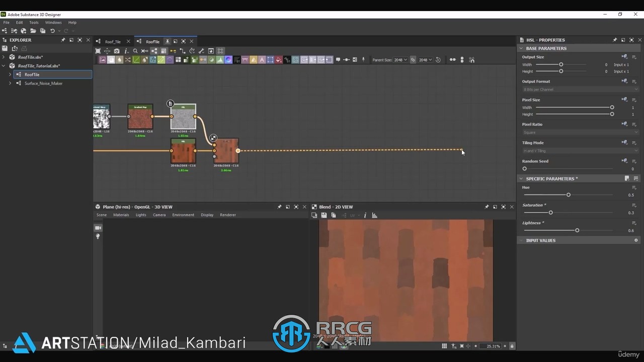Open the File menu
644x362 pixels.
click(x=6, y=23)
